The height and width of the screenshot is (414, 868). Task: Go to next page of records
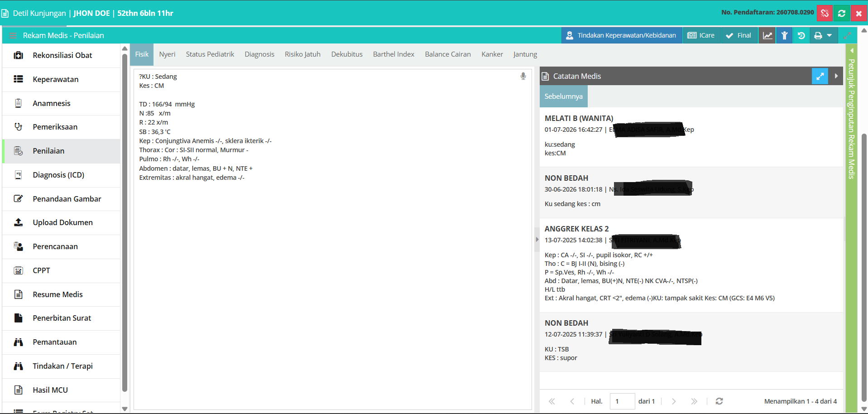[674, 401]
